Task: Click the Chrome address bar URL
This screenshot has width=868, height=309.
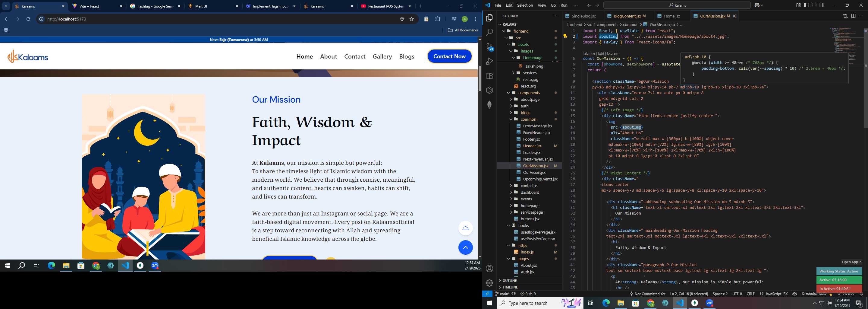Action: pos(67,19)
